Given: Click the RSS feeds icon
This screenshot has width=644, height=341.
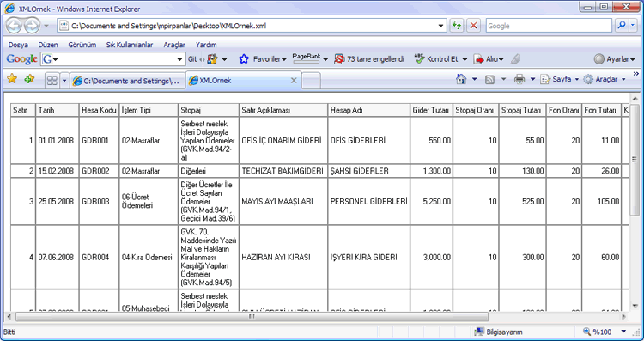Looking at the screenshot, I should click(489, 79).
